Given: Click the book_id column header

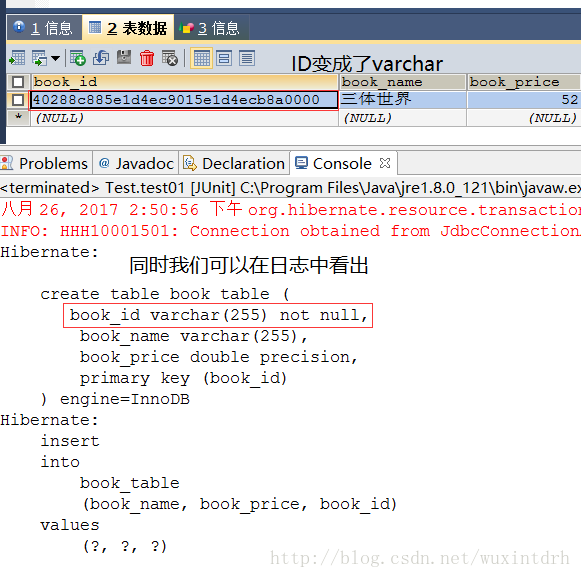Looking at the screenshot, I should 184,82.
